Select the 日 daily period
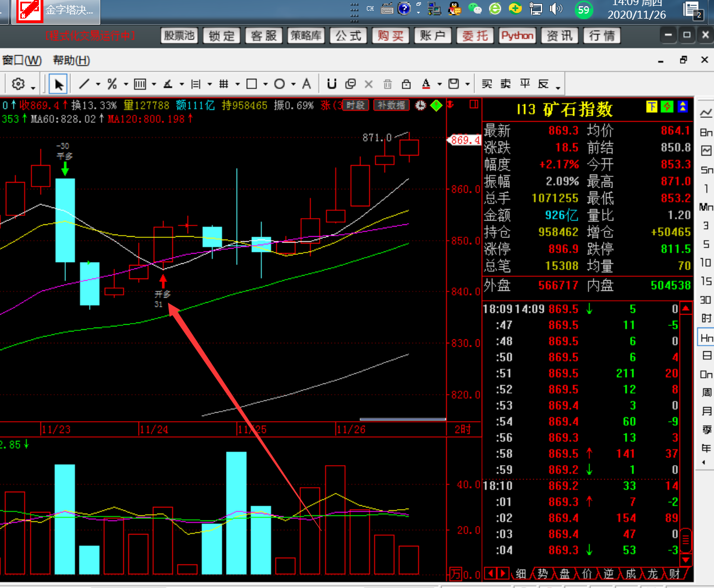Screen dimensions: 714x588 (x=707, y=356)
